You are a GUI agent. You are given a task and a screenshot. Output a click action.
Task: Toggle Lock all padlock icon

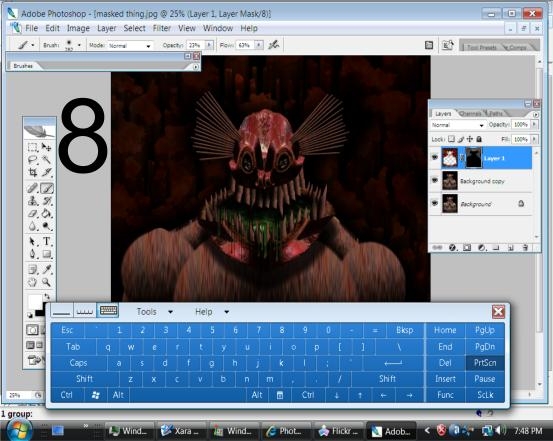[x=479, y=139]
